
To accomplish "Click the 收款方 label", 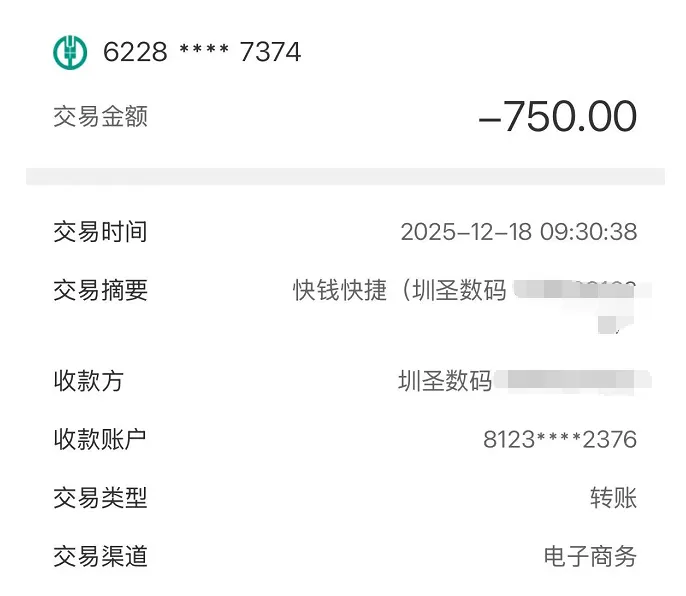I will point(88,381).
